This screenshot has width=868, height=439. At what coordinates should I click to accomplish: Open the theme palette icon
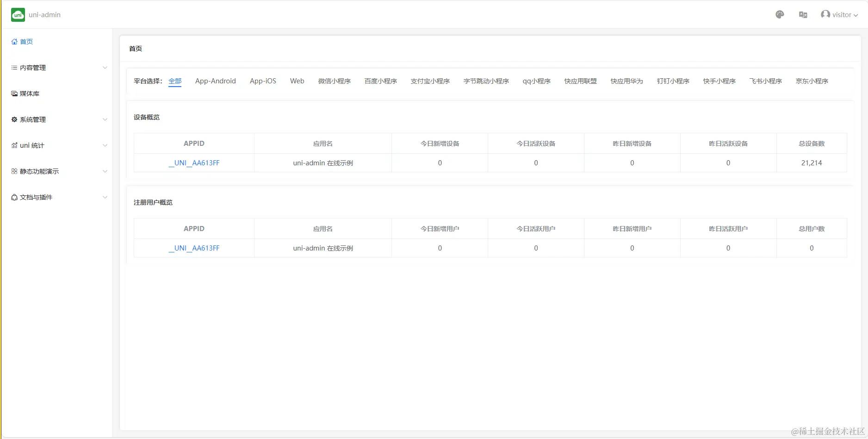click(x=780, y=15)
